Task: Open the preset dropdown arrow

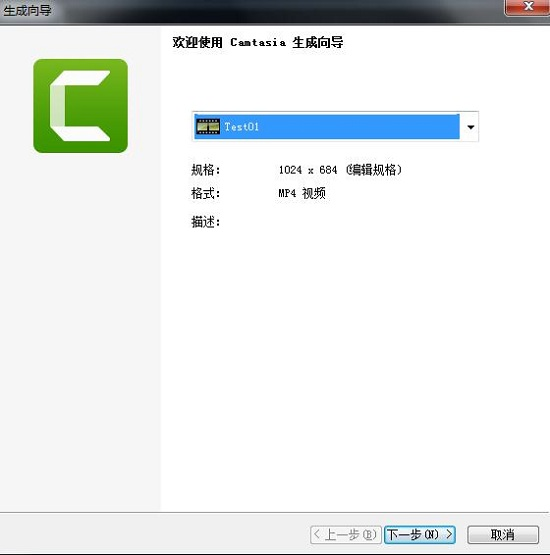Action: coord(470,127)
